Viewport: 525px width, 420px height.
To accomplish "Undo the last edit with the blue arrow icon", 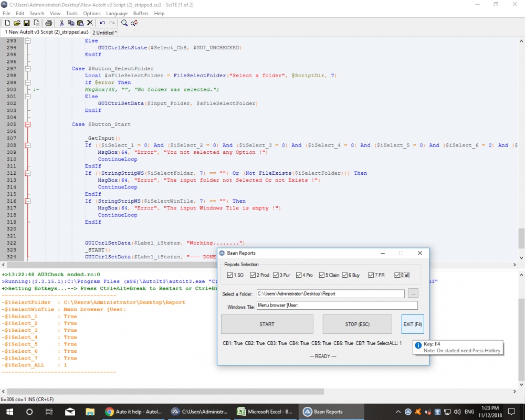I will point(102,23).
